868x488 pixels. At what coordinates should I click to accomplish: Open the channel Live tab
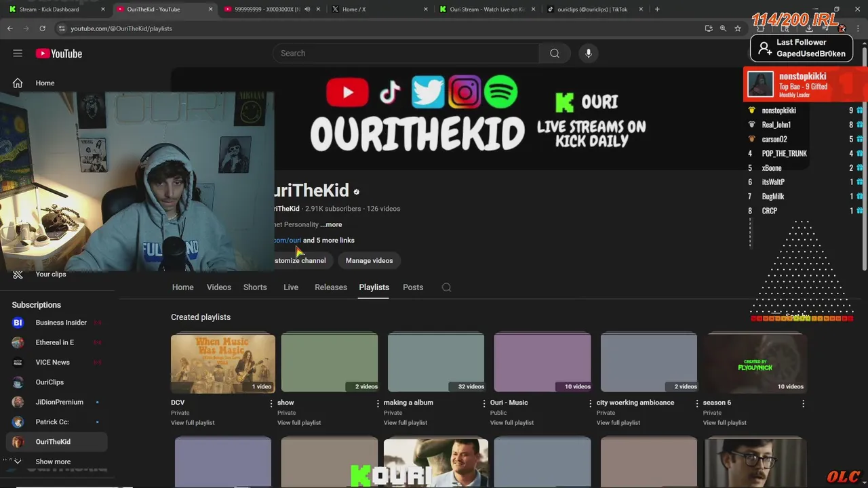(291, 287)
